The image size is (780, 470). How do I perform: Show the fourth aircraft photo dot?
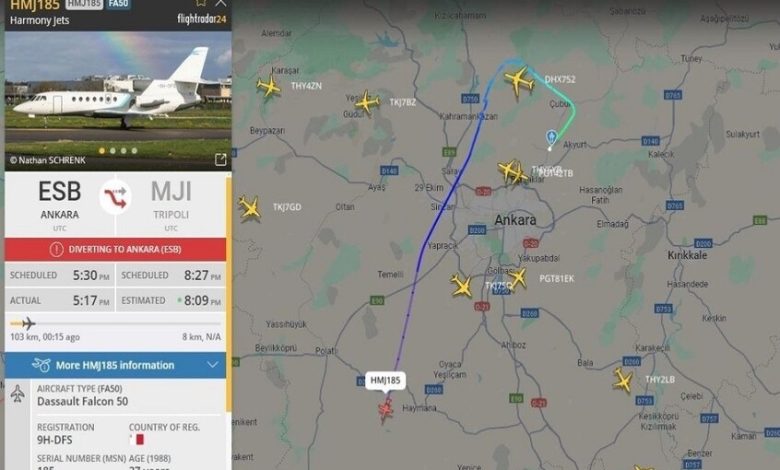point(134,151)
